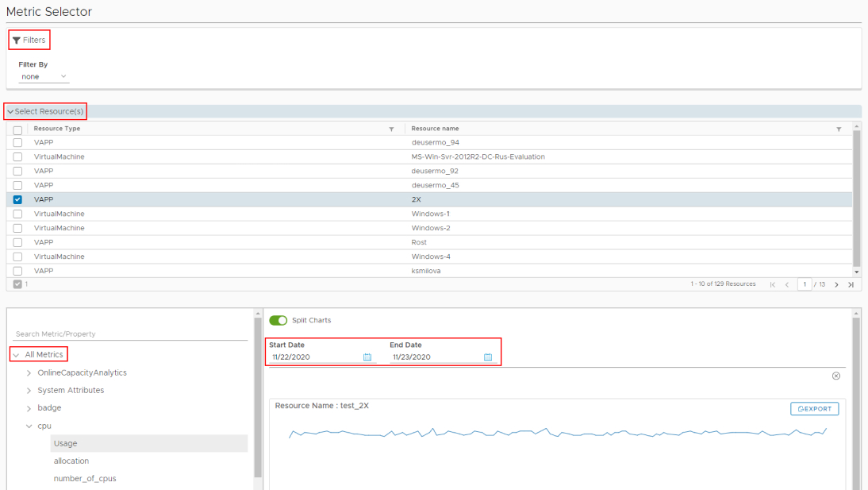This screenshot has height=490, width=868.
Task: Open the Filter By dropdown
Action: pos(44,77)
